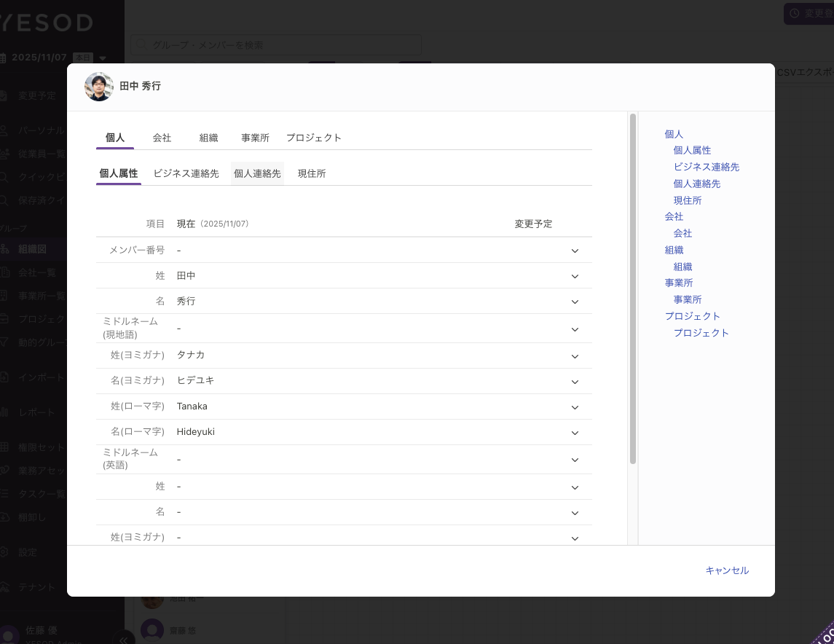Jump to 個人属性 in the side index
Screen dimensions: 834x644
(x=692, y=150)
